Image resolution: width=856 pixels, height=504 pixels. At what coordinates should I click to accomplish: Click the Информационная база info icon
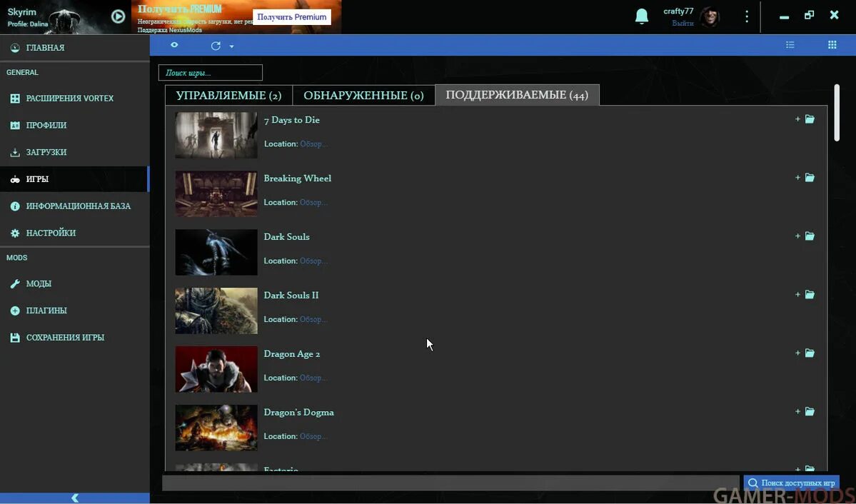coord(15,206)
